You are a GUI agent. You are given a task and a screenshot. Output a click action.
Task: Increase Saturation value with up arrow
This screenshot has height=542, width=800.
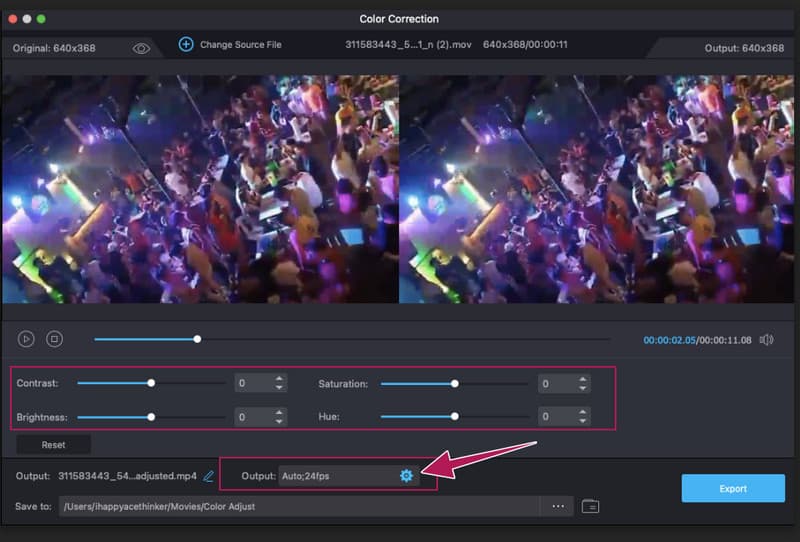click(x=583, y=379)
